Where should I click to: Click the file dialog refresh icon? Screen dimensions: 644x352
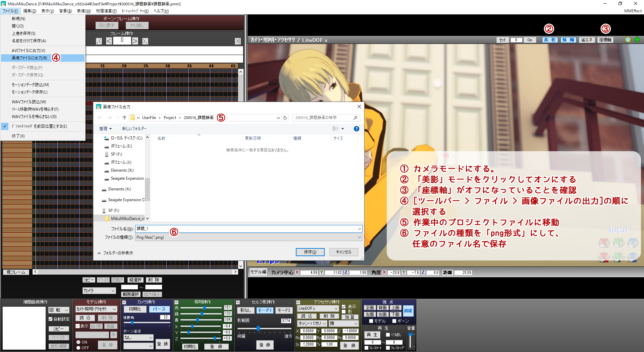tap(285, 118)
